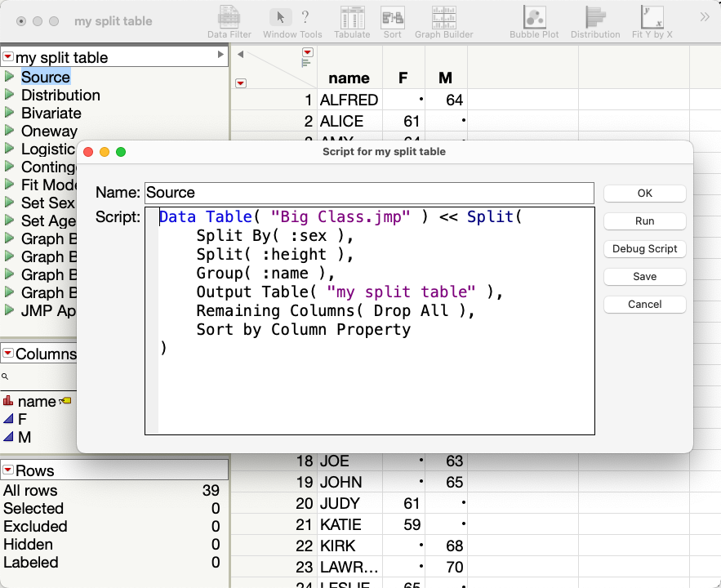Image resolution: width=721 pixels, height=588 pixels.
Task: Run the Source script green triangle
Action: point(10,77)
